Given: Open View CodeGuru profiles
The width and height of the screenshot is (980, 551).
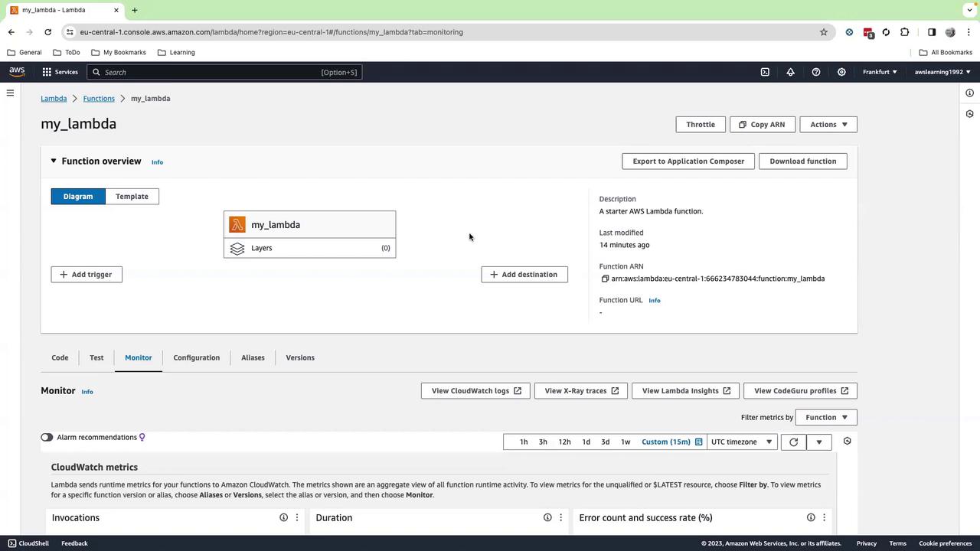Looking at the screenshot, I should pyautogui.click(x=801, y=391).
